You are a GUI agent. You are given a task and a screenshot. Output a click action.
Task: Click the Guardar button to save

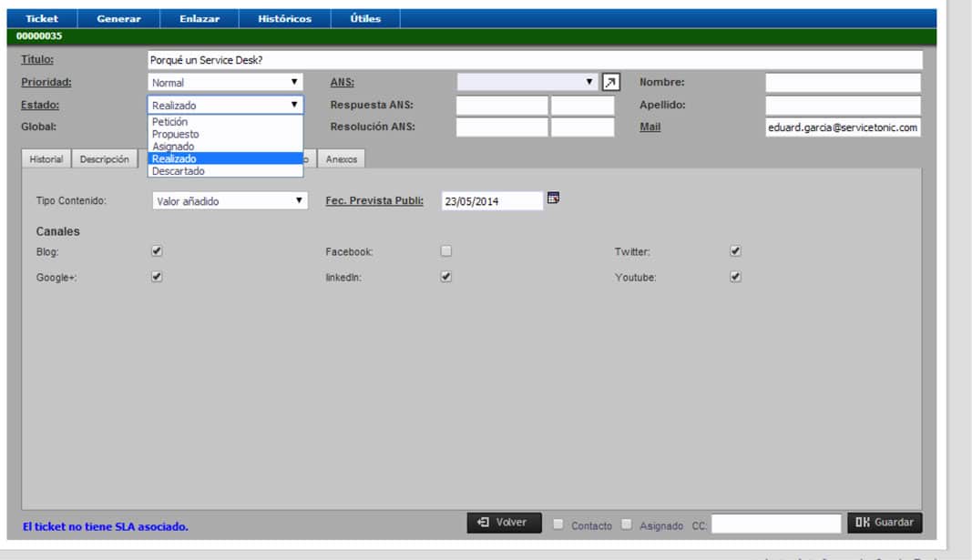(x=885, y=522)
